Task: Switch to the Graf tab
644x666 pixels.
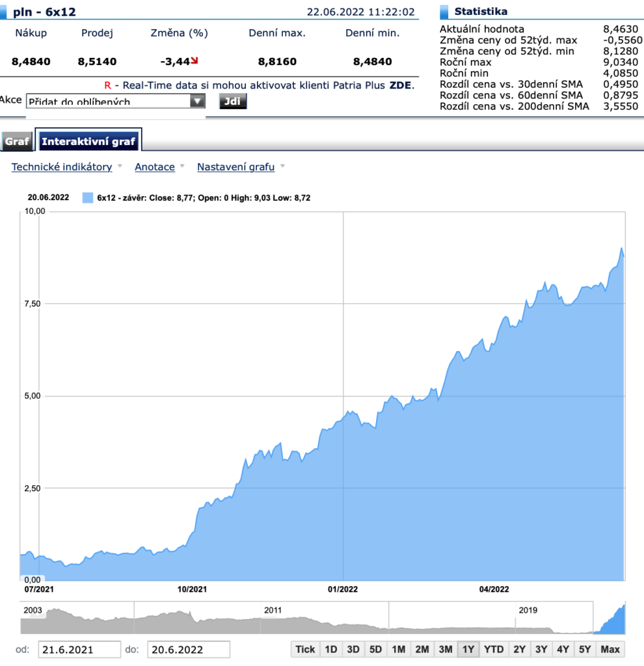Action: coord(17,141)
